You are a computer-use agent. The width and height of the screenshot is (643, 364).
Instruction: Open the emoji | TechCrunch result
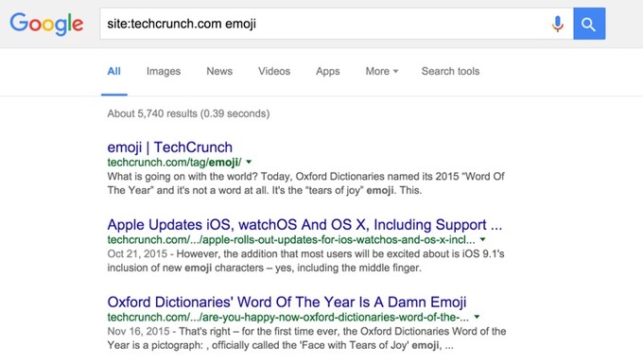[170, 147]
